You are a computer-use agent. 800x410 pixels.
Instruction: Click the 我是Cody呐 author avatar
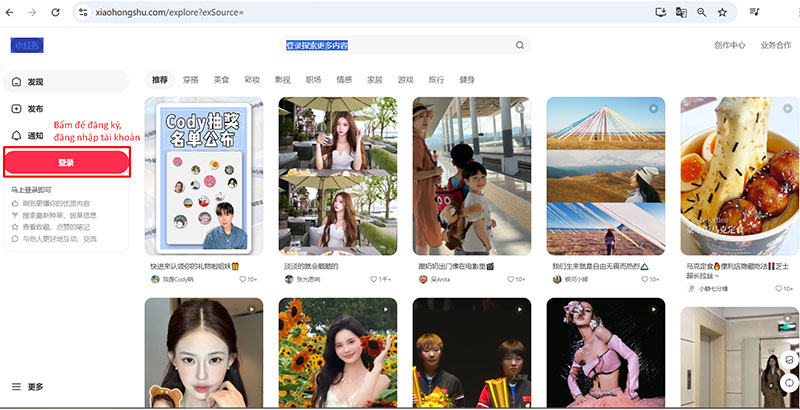[155, 279]
